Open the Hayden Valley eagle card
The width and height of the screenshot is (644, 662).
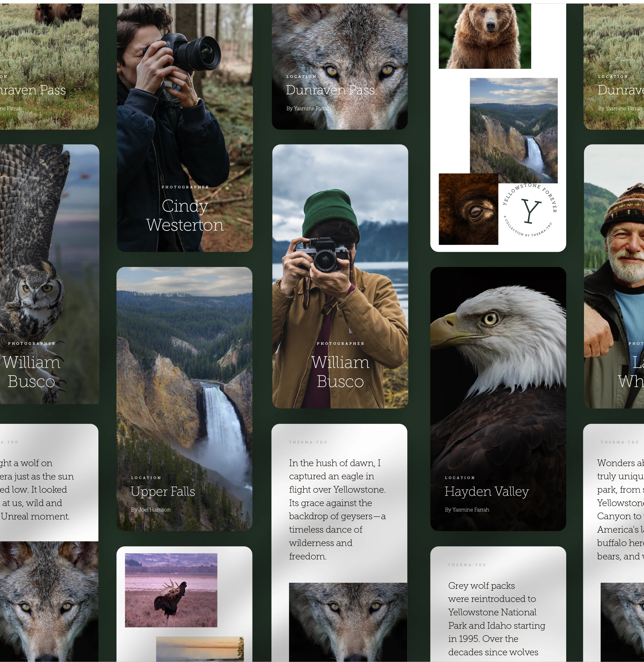coord(498,399)
